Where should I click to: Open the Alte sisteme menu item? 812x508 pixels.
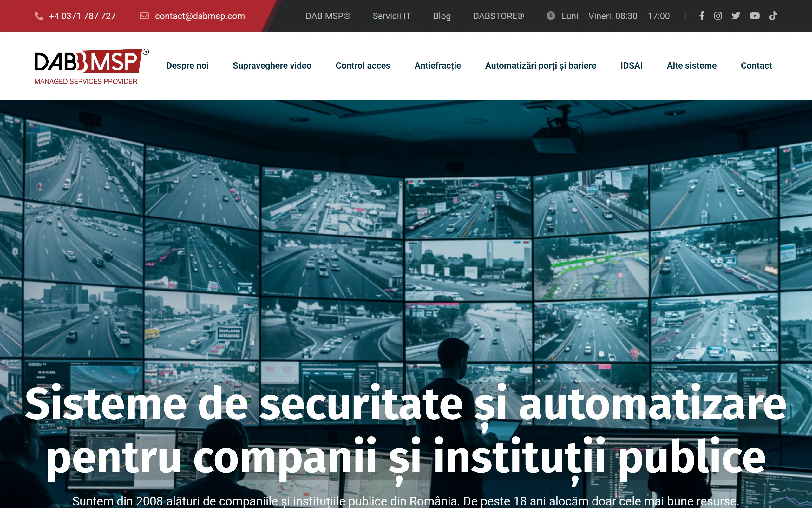692,65
